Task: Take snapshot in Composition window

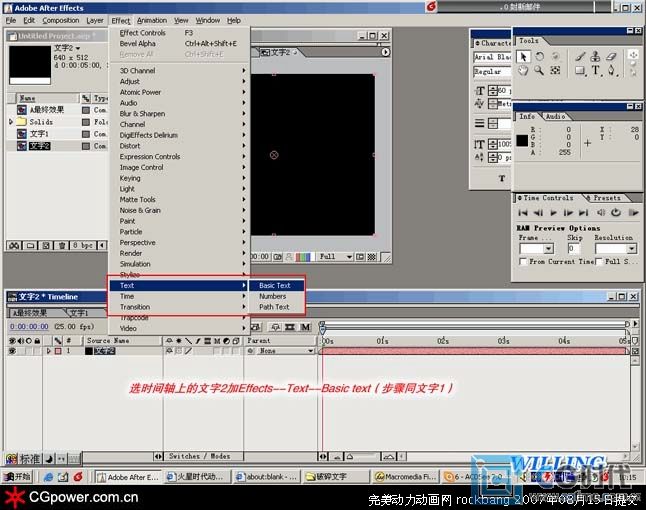Action: point(278,257)
